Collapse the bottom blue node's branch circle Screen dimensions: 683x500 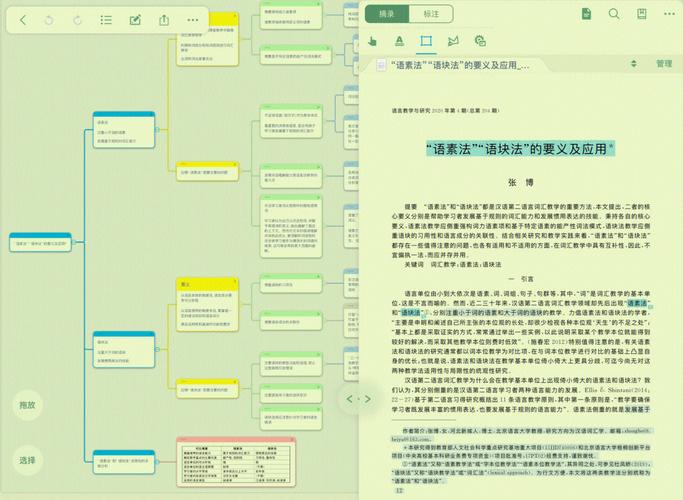tap(157, 462)
